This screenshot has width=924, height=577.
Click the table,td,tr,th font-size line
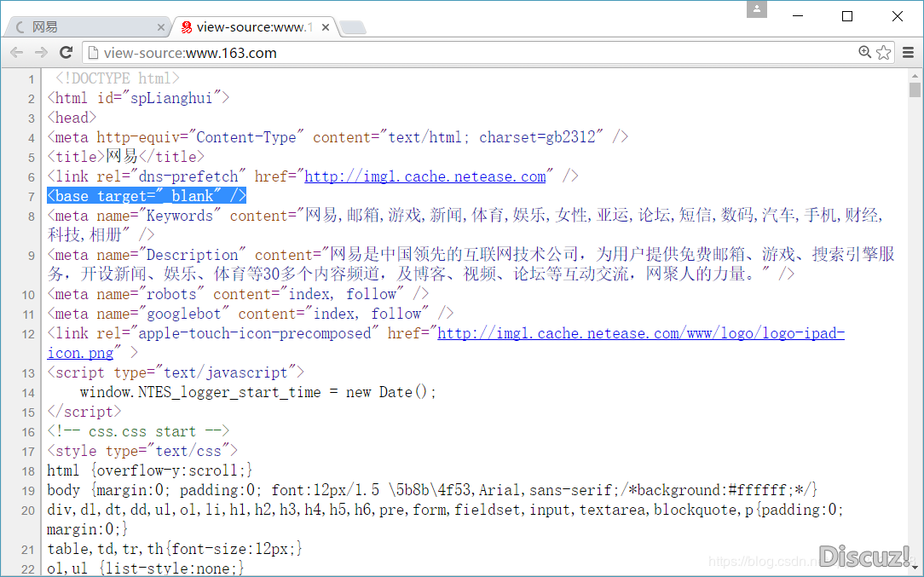tap(175, 549)
